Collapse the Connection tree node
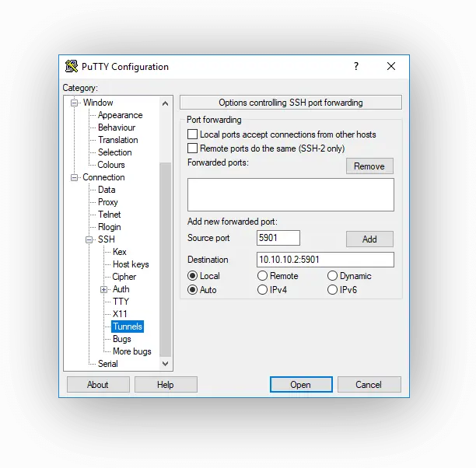This screenshot has height=468, width=476. [x=74, y=177]
